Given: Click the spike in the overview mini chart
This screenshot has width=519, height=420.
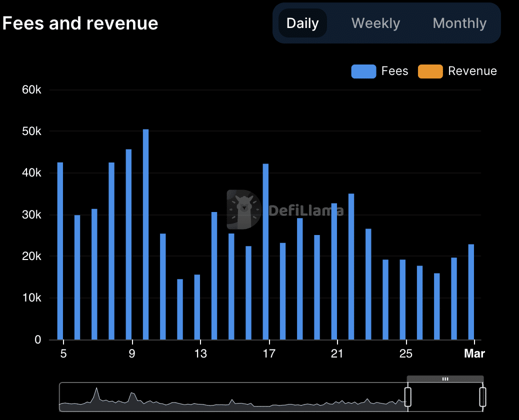Looking at the screenshot, I should click(x=96, y=393).
